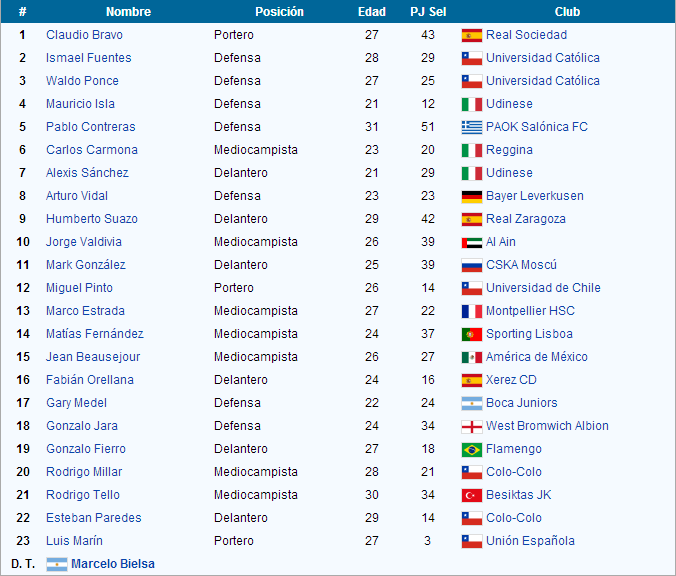
Task: Follow the Montpellier HSC club link
Action: [530, 311]
